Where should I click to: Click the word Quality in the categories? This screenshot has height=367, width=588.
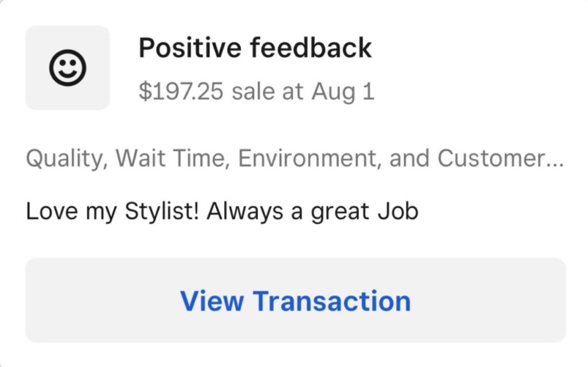[65, 158]
